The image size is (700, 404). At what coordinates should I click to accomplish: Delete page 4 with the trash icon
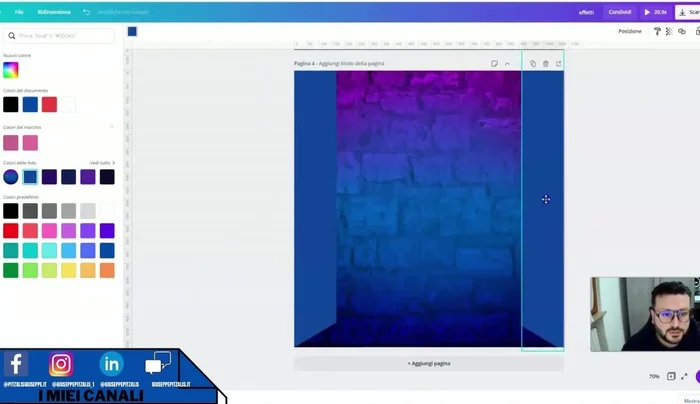click(x=546, y=63)
